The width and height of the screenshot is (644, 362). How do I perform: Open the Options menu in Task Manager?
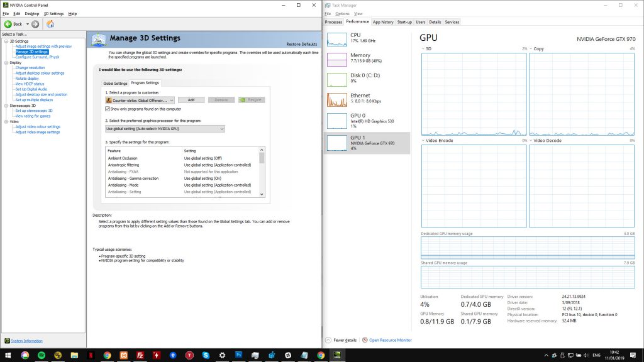343,14
